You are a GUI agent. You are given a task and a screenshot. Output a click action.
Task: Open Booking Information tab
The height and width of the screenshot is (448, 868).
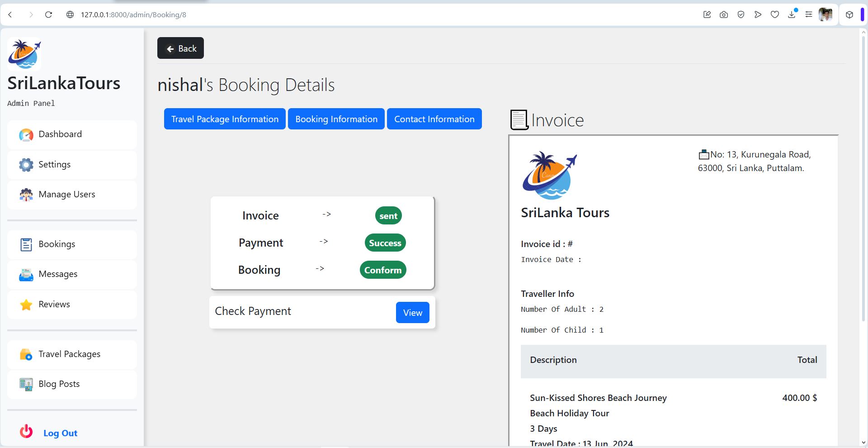[x=336, y=119]
